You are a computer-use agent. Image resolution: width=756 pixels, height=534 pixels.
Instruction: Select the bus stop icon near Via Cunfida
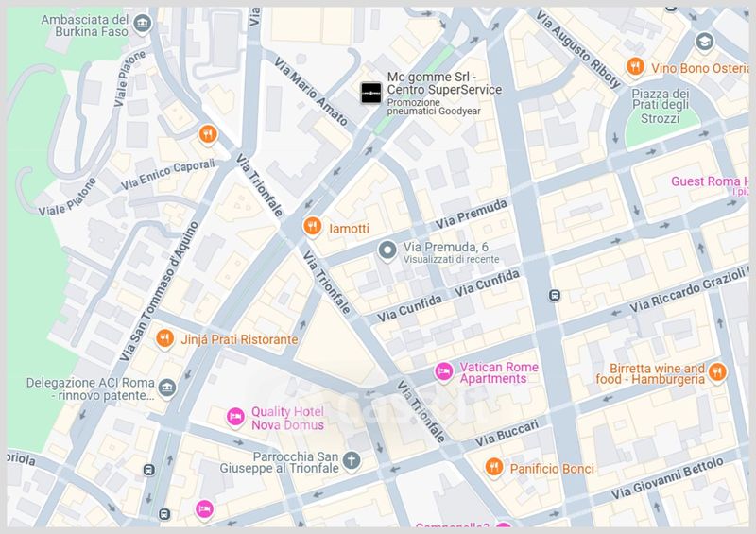(x=555, y=295)
